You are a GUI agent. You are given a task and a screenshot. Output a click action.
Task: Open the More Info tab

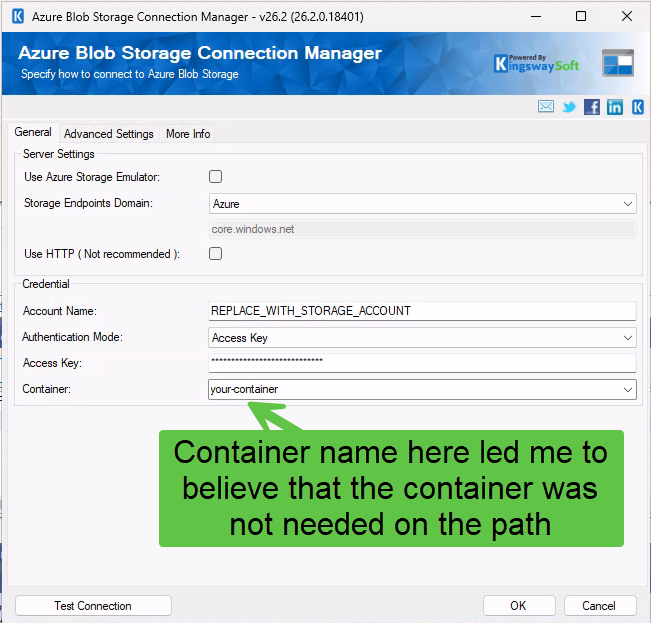pos(188,134)
